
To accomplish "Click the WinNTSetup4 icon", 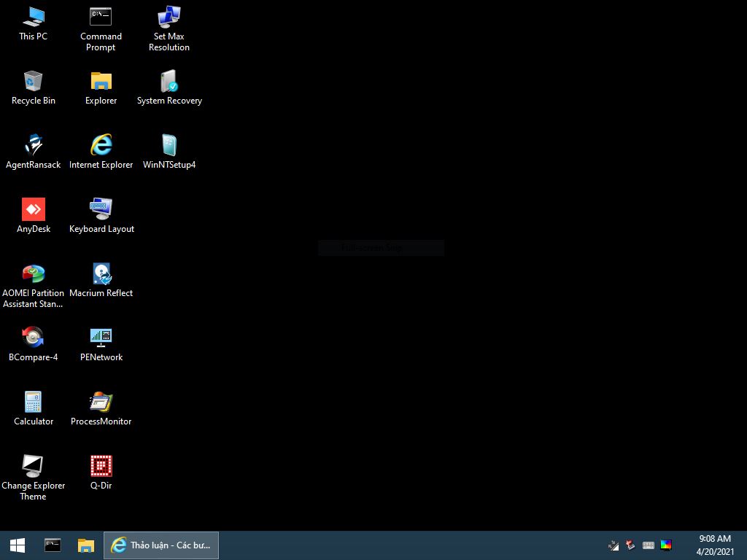I will [x=169, y=152].
